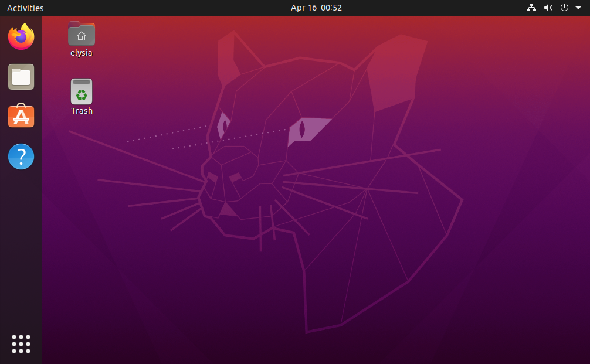Click the network status icon

click(531, 8)
